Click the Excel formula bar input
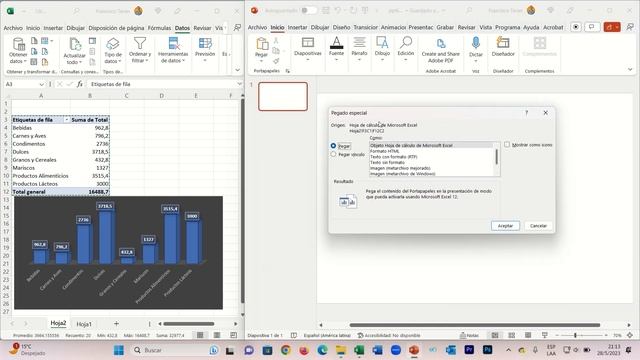This screenshot has width=640, height=360. [162, 84]
